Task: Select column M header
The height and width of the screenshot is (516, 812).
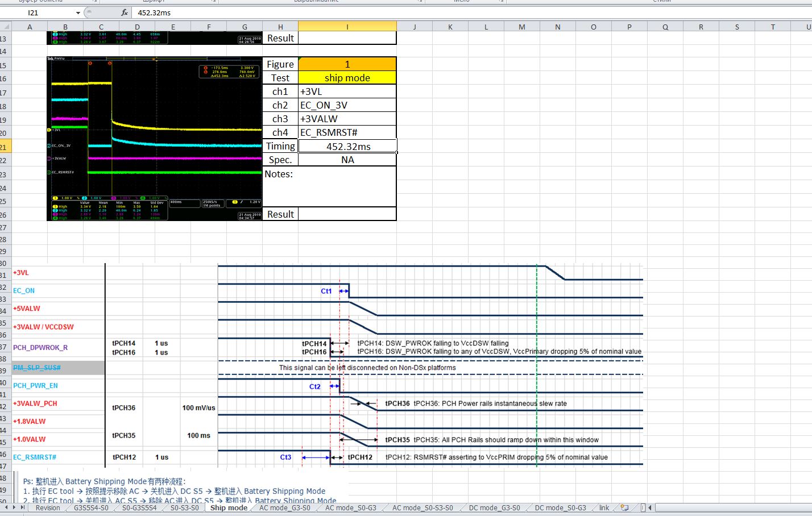Action: pyautogui.click(x=521, y=27)
